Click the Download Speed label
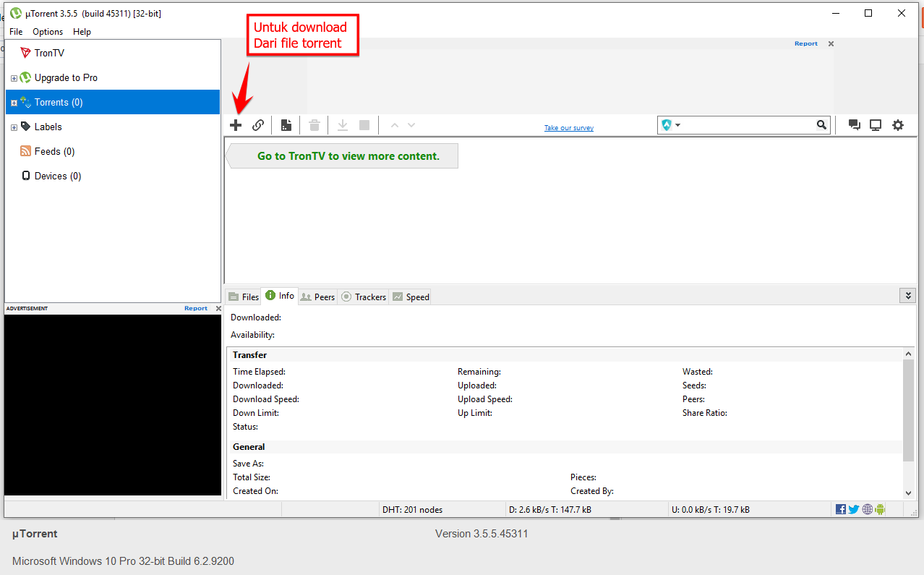 click(x=266, y=399)
